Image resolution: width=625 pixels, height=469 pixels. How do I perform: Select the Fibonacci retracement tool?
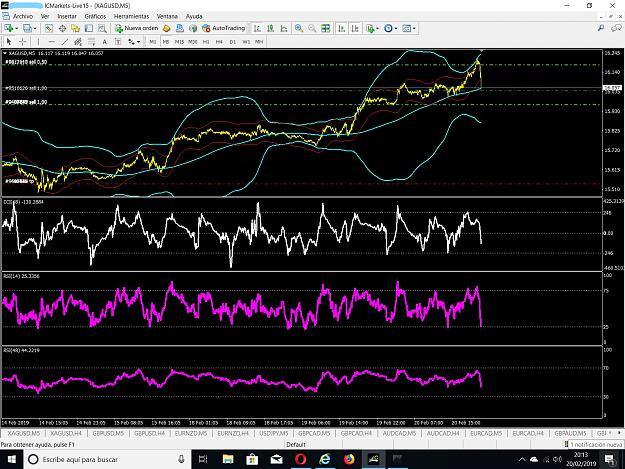(x=92, y=41)
